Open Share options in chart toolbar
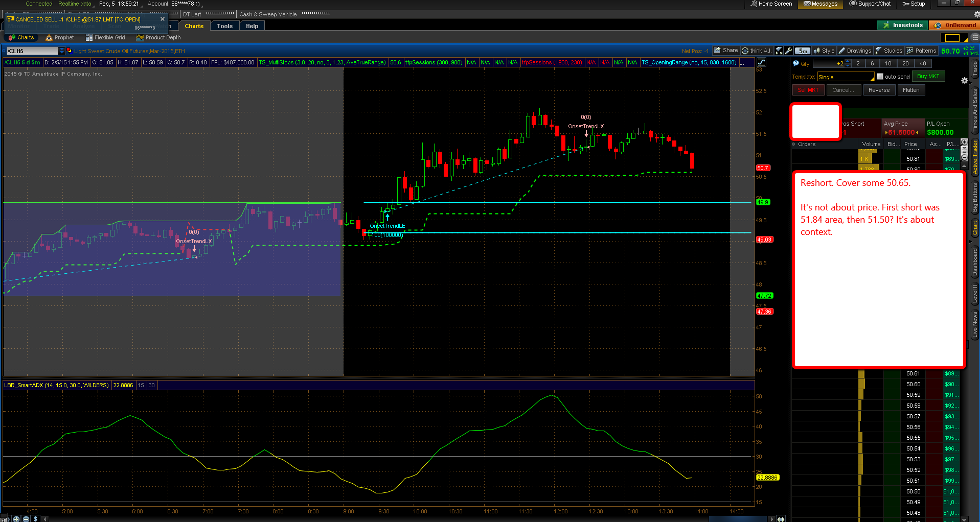This screenshot has width=980, height=522. click(x=726, y=51)
